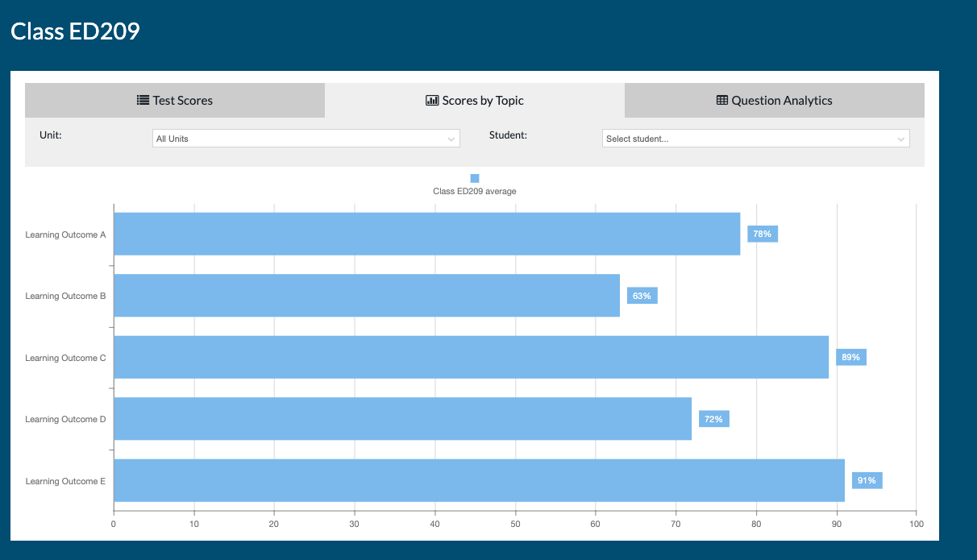Click the Learning Outcome E bar
This screenshot has height=560, width=977.
point(479,480)
